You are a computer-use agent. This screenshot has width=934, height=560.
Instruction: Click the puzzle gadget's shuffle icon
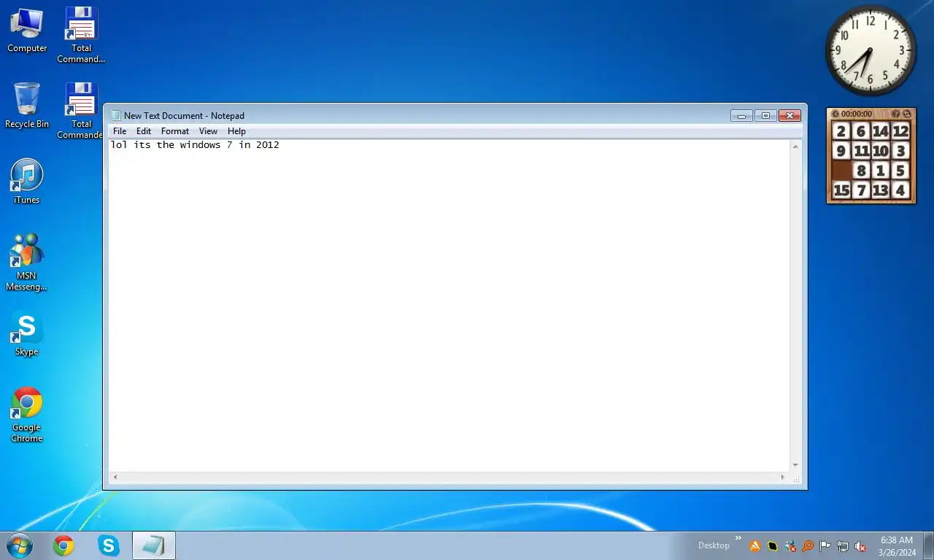pyautogui.click(x=907, y=114)
